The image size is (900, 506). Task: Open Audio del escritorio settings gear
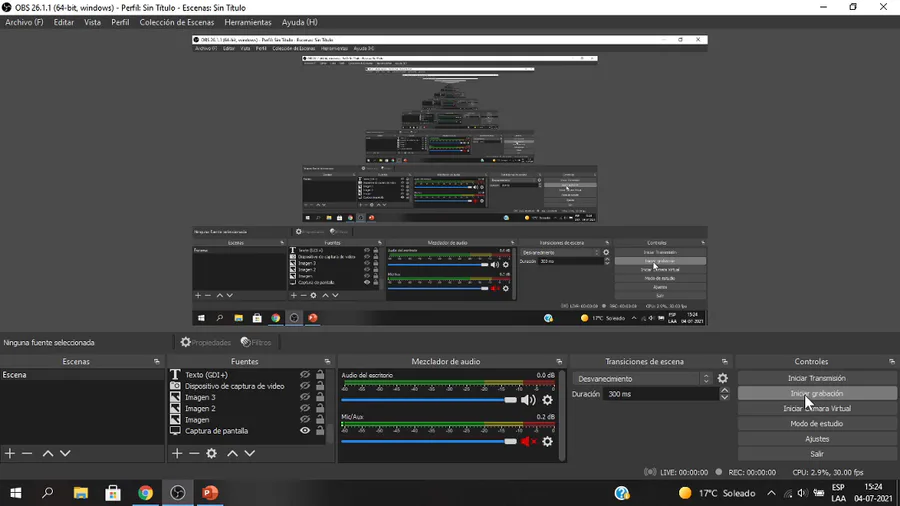(548, 400)
